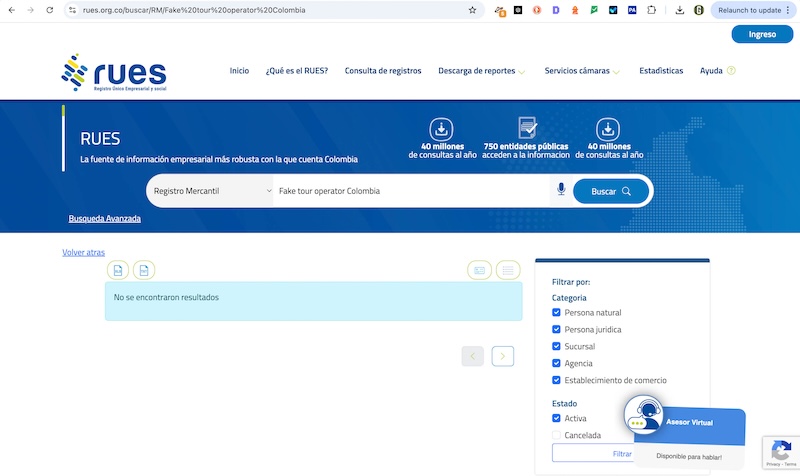Open the extensions puzzle icon
This screenshot has width=800, height=476.
[x=652, y=10]
